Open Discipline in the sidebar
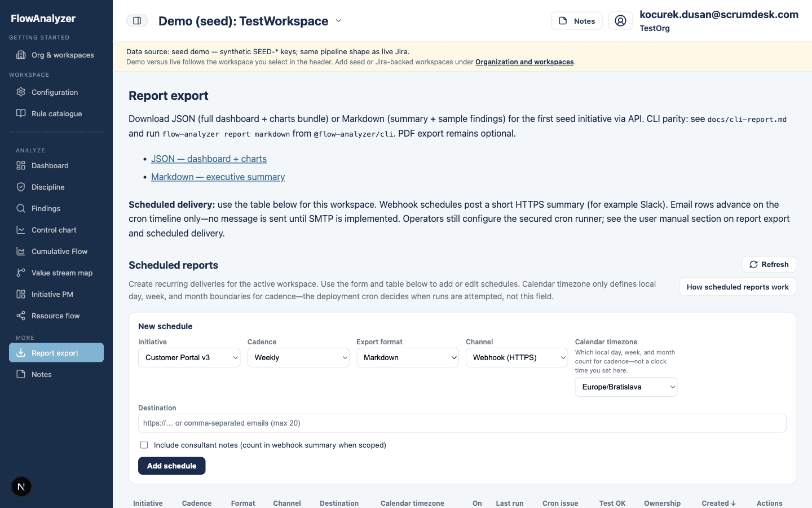Screen dimensions: 812x508 pos(56,187)
